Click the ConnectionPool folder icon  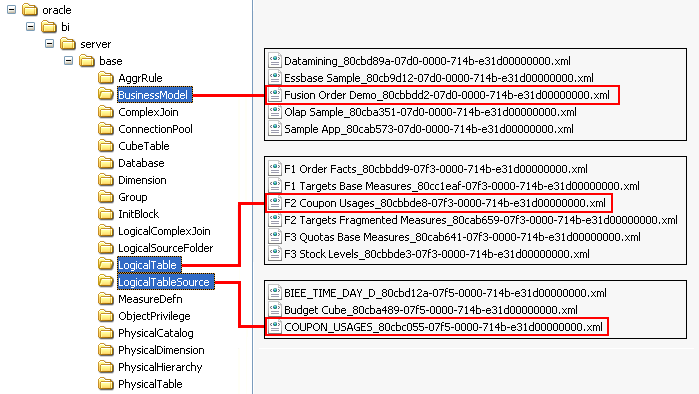pos(106,129)
